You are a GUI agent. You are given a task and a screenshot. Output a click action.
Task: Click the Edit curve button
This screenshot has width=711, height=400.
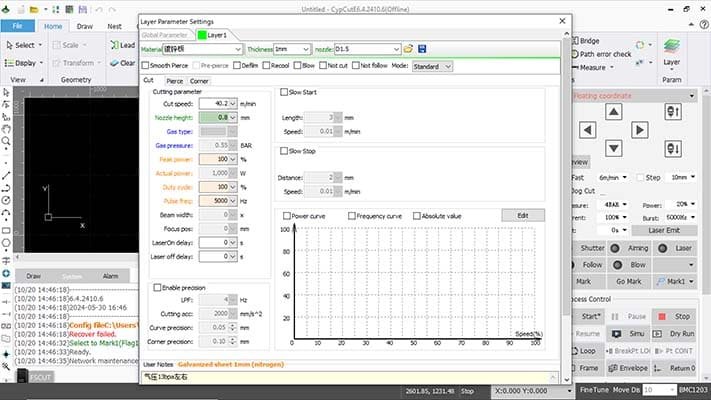point(523,215)
